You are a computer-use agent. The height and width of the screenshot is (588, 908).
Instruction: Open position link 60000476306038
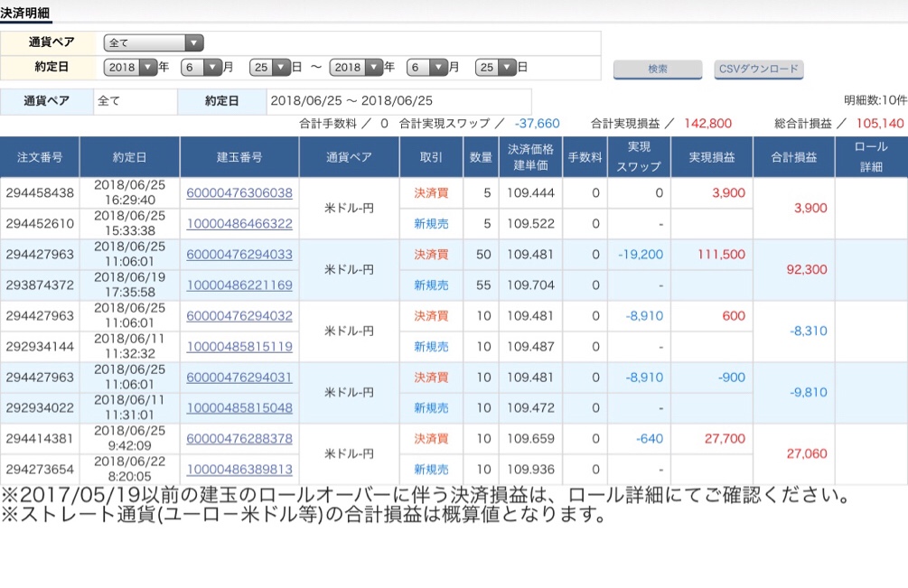click(239, 192)
